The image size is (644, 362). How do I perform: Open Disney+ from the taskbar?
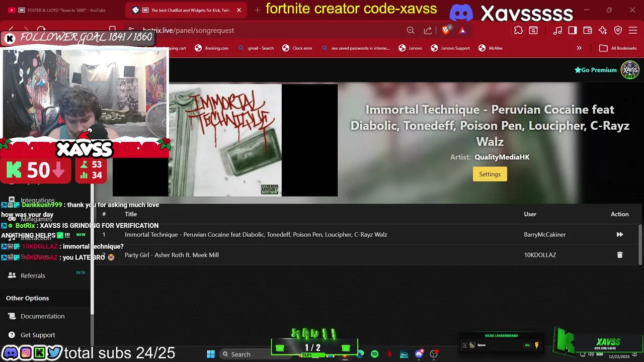404,354
